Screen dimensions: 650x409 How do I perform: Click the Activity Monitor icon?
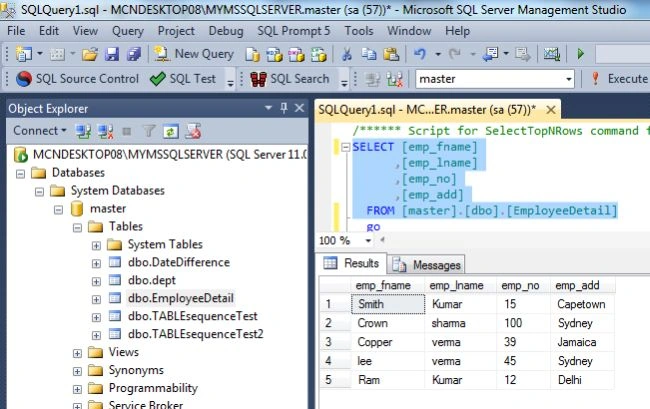pos(552,54)
